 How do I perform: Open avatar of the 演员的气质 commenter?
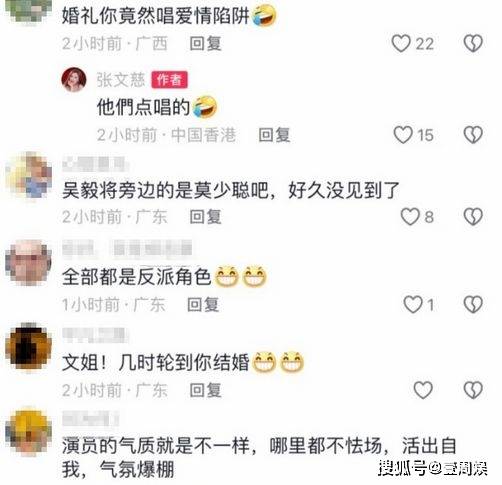(28, 431)
